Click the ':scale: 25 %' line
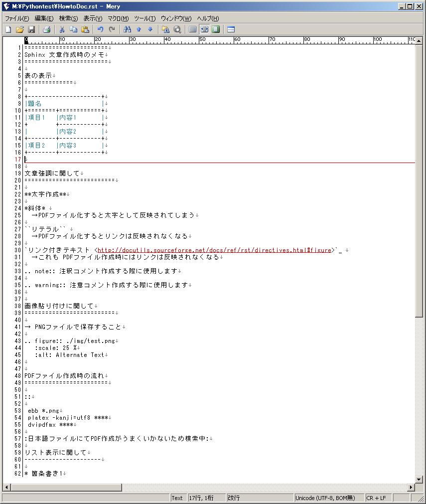426x504 pixels. [x=56, y=348]
